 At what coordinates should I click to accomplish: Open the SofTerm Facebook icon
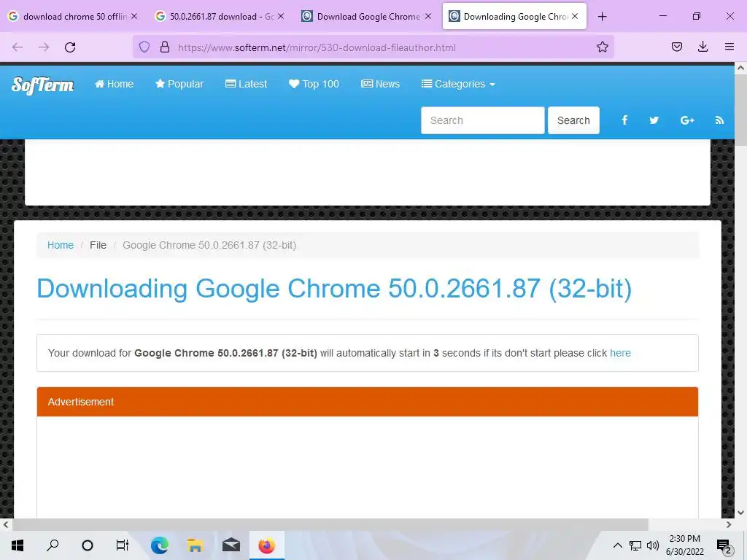[624, 120]
